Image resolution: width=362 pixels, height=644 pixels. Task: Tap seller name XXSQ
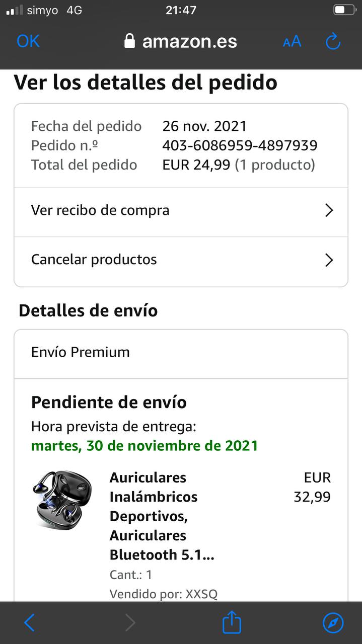point(201,594)
